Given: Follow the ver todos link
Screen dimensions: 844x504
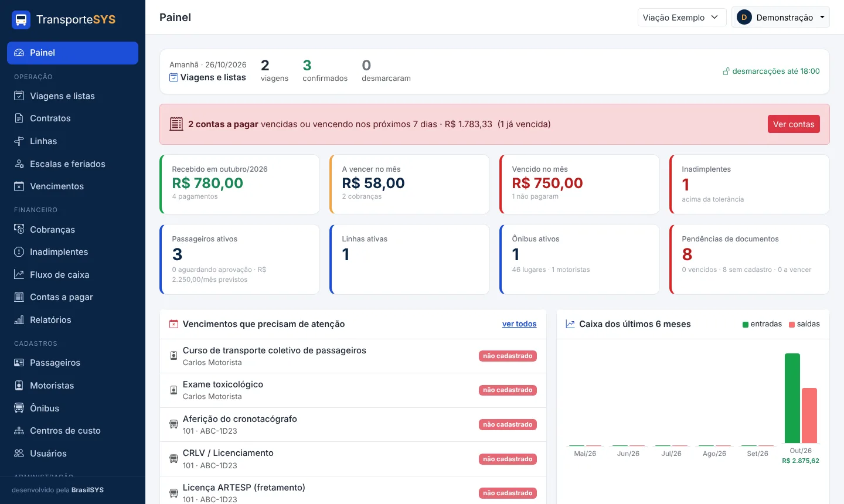Looking at the screenshot, I should [x=519, y=324].
